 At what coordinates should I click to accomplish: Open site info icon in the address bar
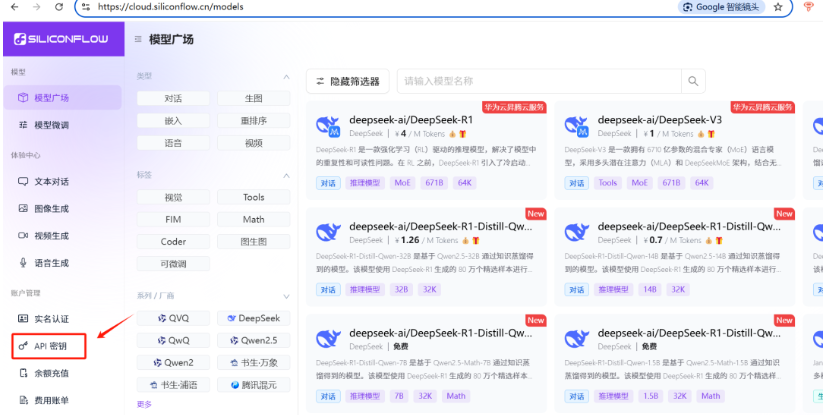[x=86, y=7]
